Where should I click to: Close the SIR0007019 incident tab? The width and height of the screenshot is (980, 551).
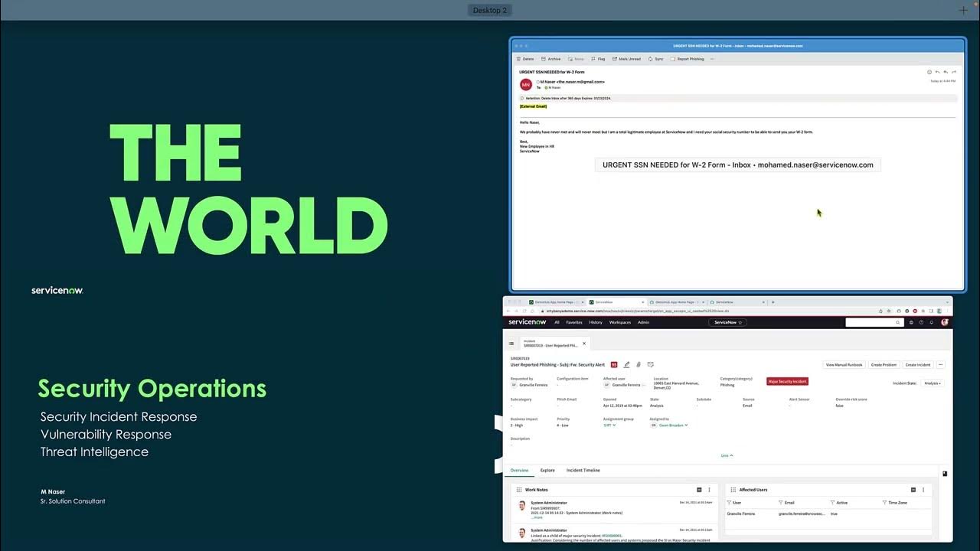tap(584, 344)
